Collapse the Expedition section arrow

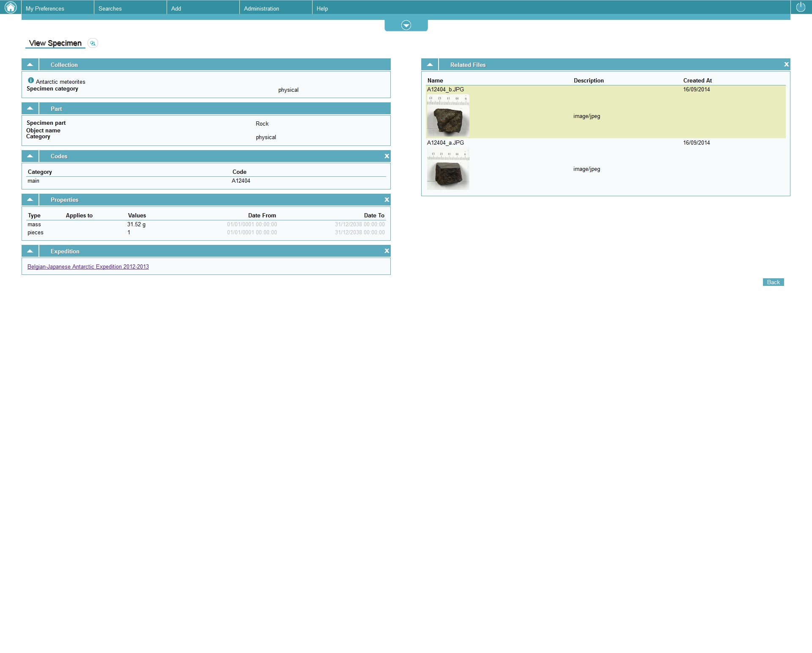tap(30, 251)
